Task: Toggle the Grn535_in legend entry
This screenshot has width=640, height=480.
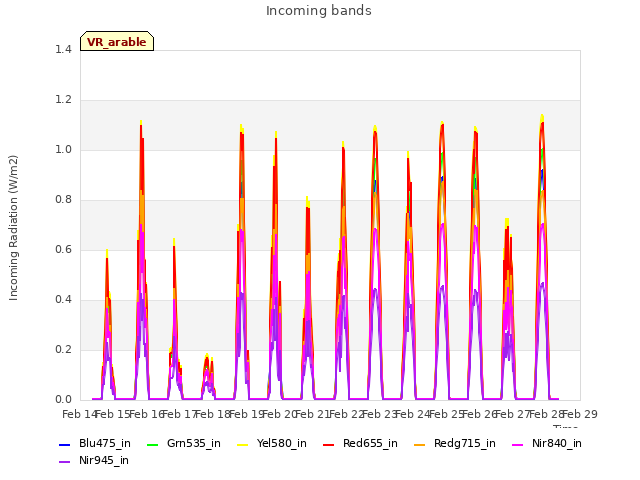Action: pyautogui.click(x=183, y=443)
